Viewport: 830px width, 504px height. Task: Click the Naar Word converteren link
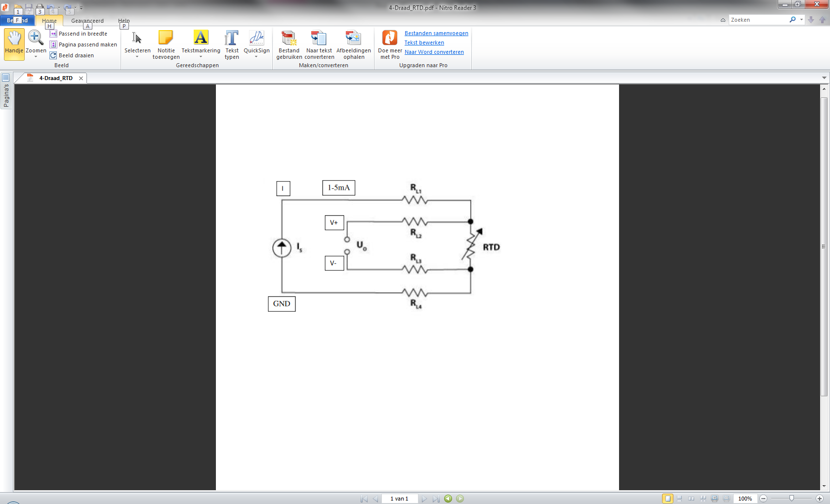tap(434, 52)
